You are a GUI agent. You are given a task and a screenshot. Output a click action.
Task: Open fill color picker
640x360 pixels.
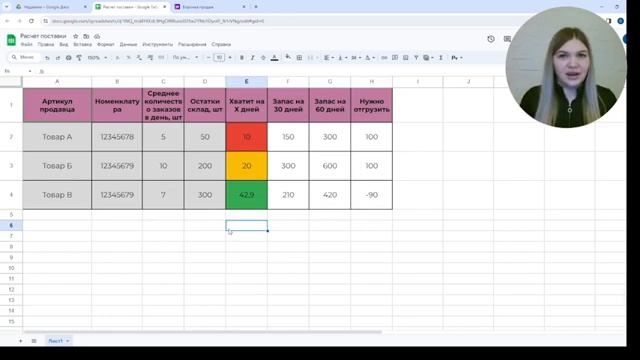click(288, 58)
